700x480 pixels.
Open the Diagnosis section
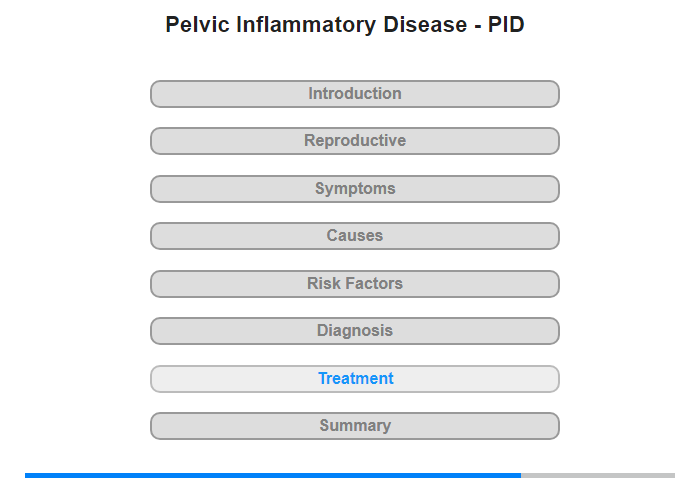(355, 331)
